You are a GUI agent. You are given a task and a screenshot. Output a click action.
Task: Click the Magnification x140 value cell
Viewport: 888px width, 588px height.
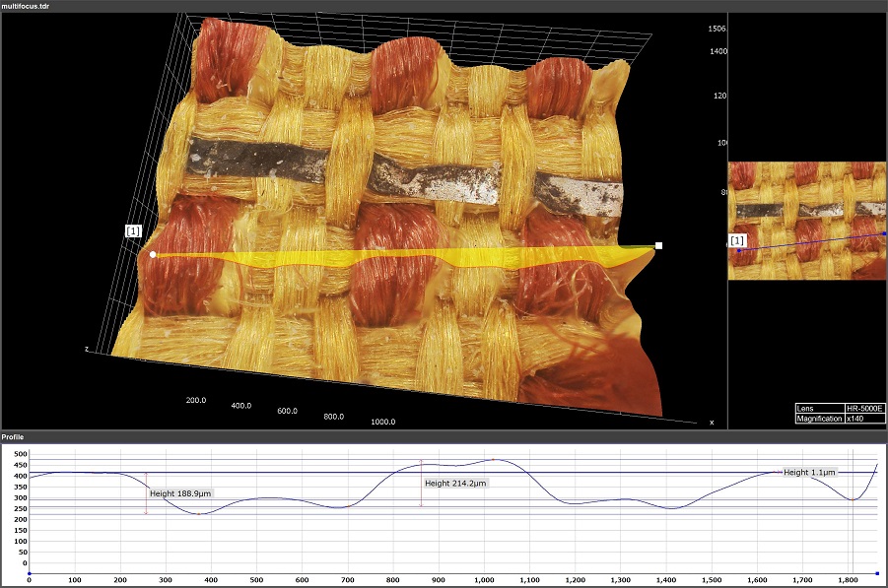click(x=864, y=419)
